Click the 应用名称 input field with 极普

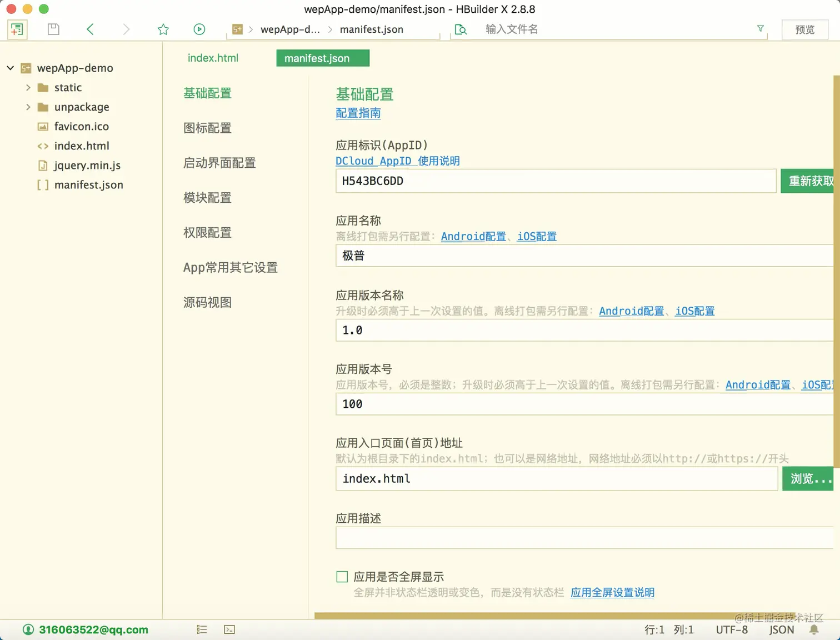click(x=584, y=256)
